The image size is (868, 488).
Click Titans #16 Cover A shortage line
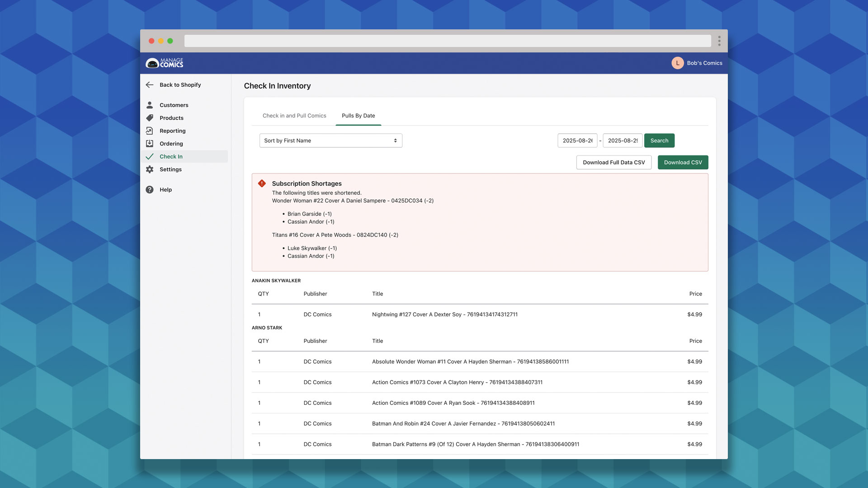335,235
